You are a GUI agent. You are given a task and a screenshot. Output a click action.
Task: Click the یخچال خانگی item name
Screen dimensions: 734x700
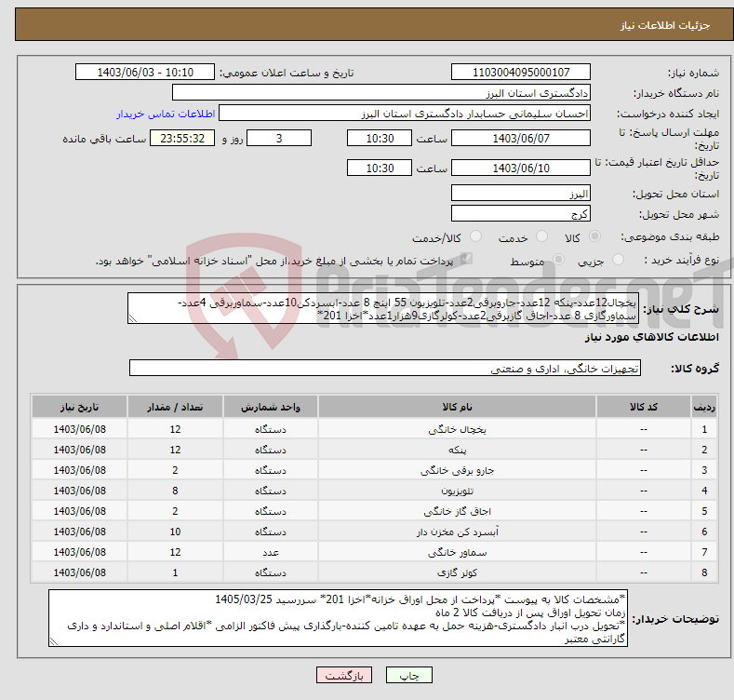pyautogui.click(x=457, y=429)
